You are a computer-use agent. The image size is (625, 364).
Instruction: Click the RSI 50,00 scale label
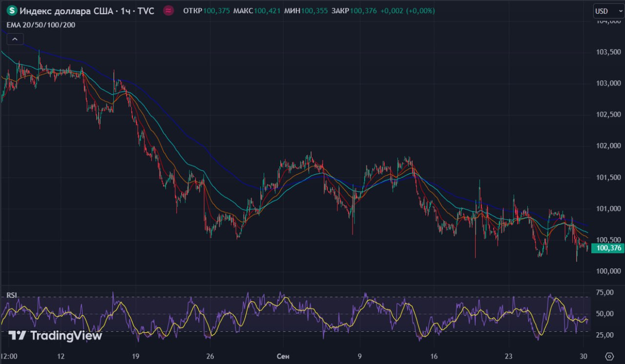pyautogui.click(x=605, y=314)
